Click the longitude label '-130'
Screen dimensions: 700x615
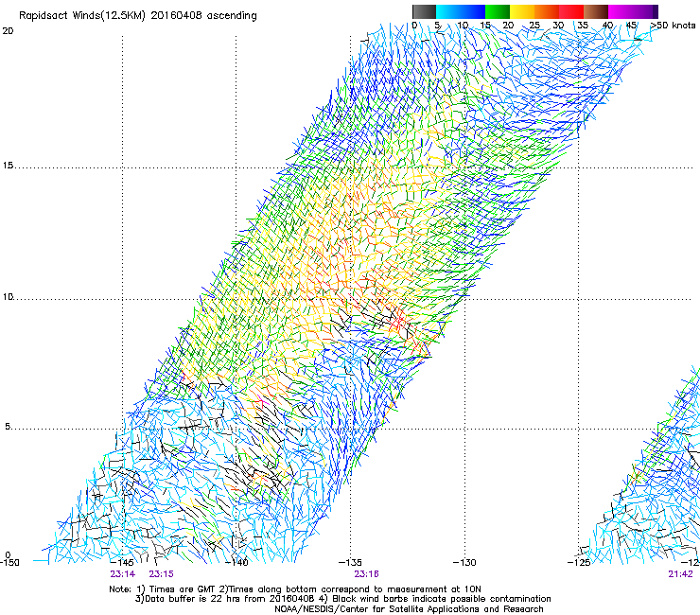(x=464, y=563)
